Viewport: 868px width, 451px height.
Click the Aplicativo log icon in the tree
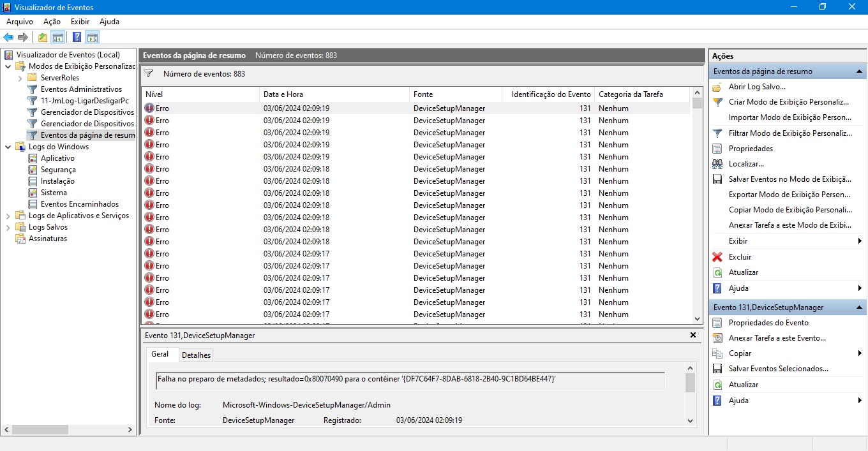tap(33, 158)
